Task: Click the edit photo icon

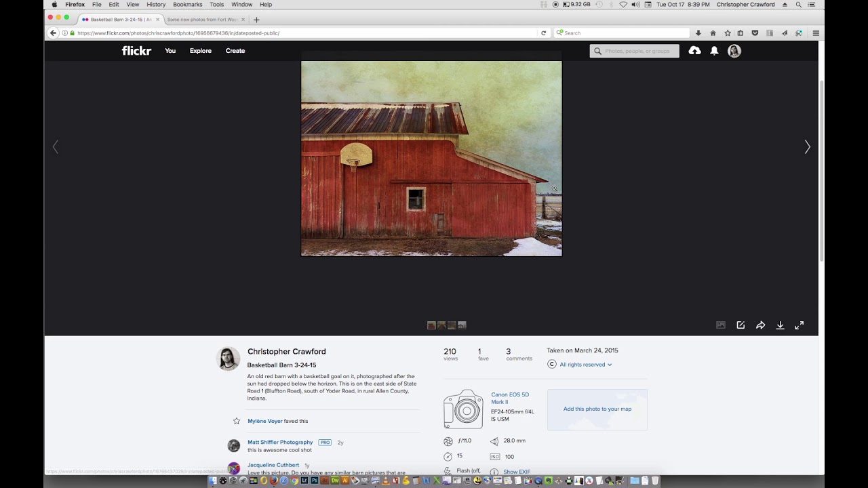Action: coord(741,325)
